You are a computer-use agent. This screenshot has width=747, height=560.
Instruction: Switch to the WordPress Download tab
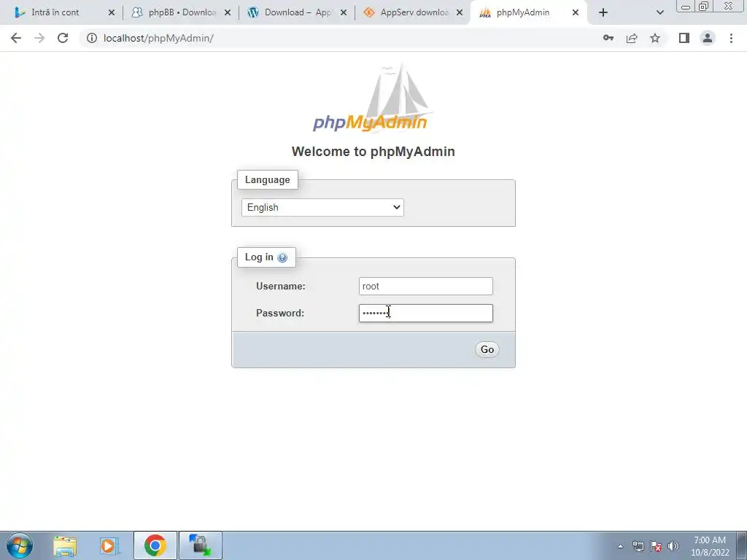[x=298, y=12]
